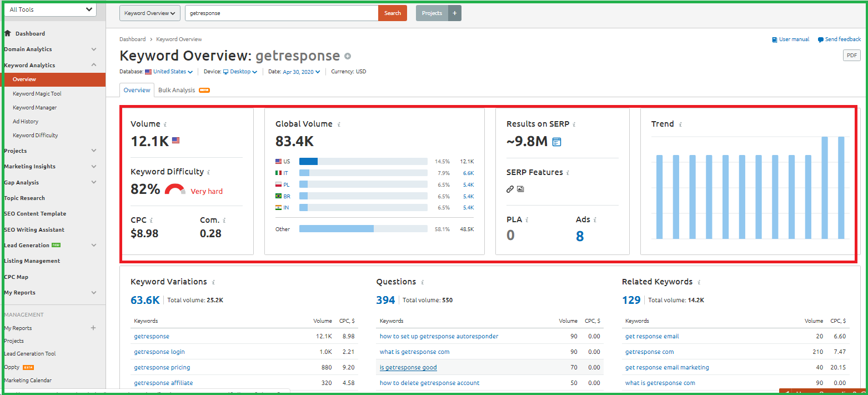The height and width of the screenshot is (395, 868).
Task: Click the orange Search button
Action: (x=393, y=13)
